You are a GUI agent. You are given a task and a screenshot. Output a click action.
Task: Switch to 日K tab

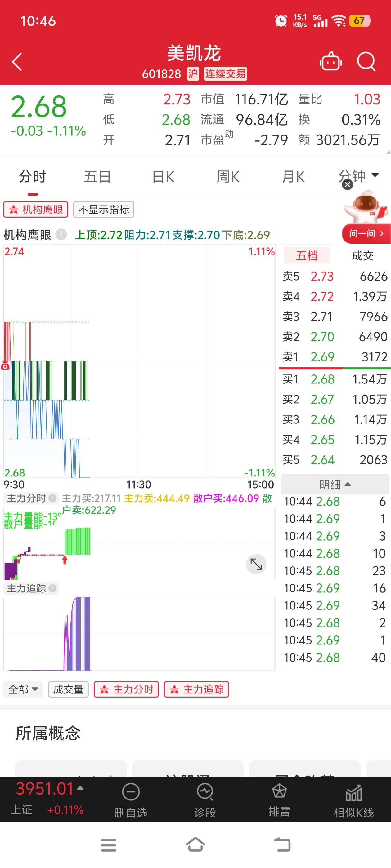(x=163, y=177)
